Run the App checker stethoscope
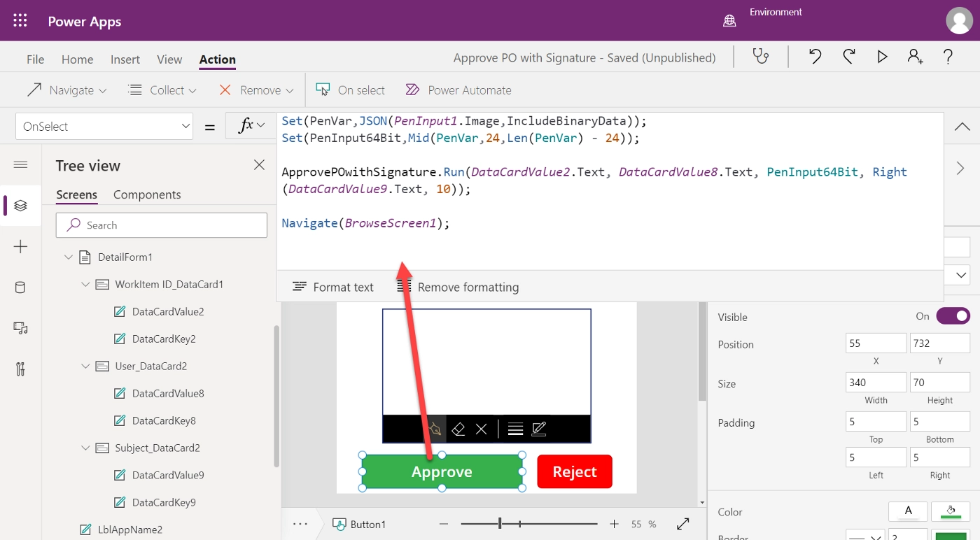 point(761,57)
